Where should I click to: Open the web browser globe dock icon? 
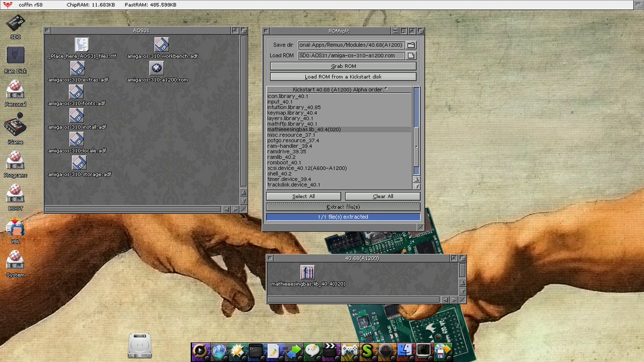[219, 351]
